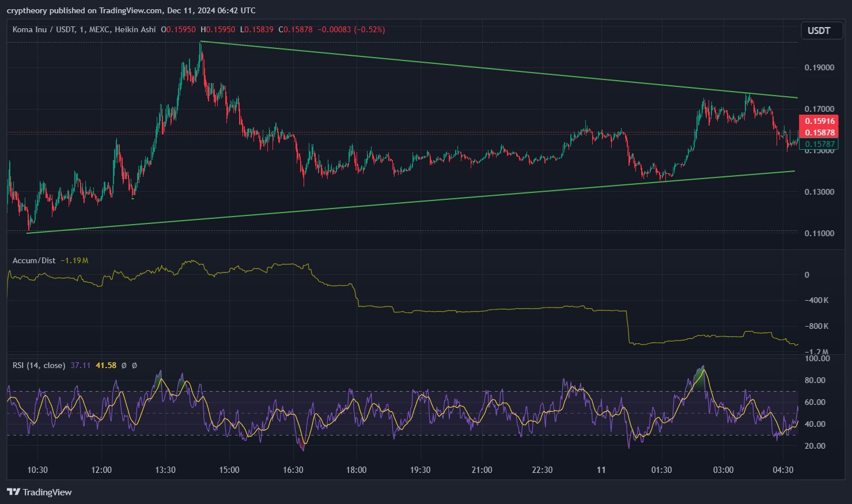Click the -800K Accum/Dist axis value
Screen dimensions: 852x504
[816, 326]
